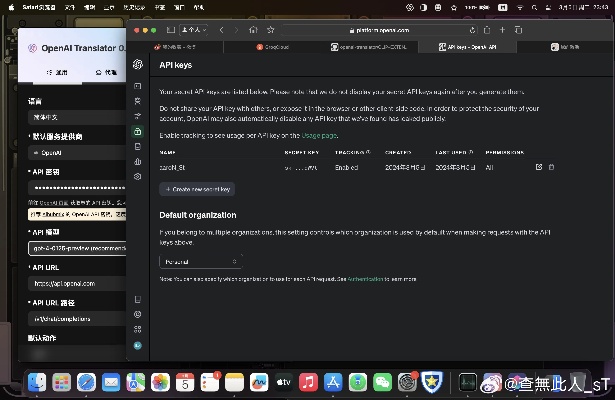Click the masked API key field
This screenshot has width=615, height=400.
pyautogui.click(x=77, y=188)
